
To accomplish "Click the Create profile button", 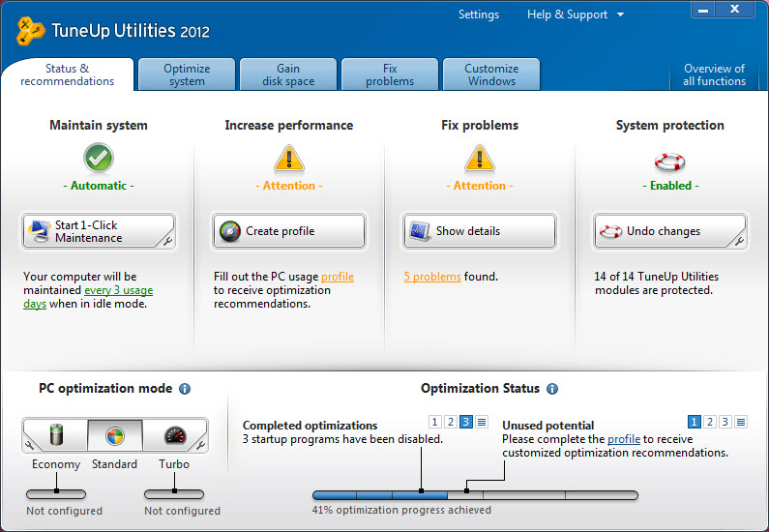I will tap(289, 231).
